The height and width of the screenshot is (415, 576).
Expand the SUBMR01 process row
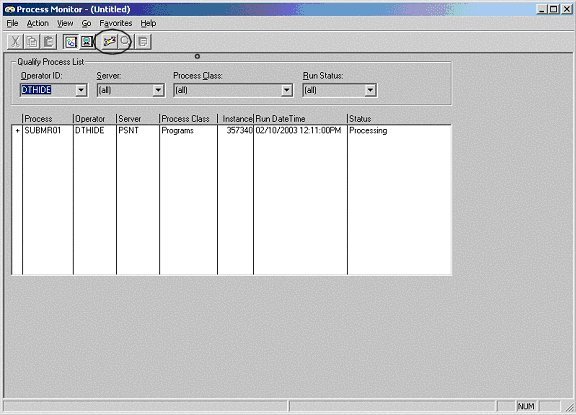(17, 131)
